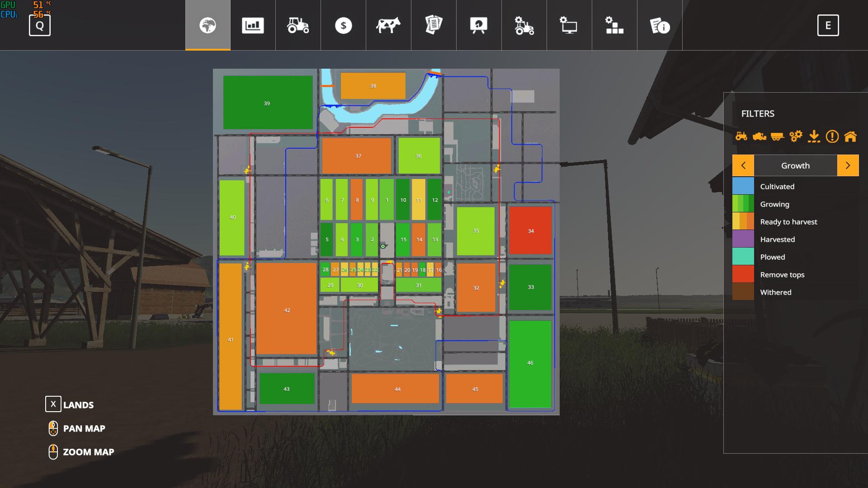Toggle trailer tools map filter
868x488 pixels.
click(777, 136)
